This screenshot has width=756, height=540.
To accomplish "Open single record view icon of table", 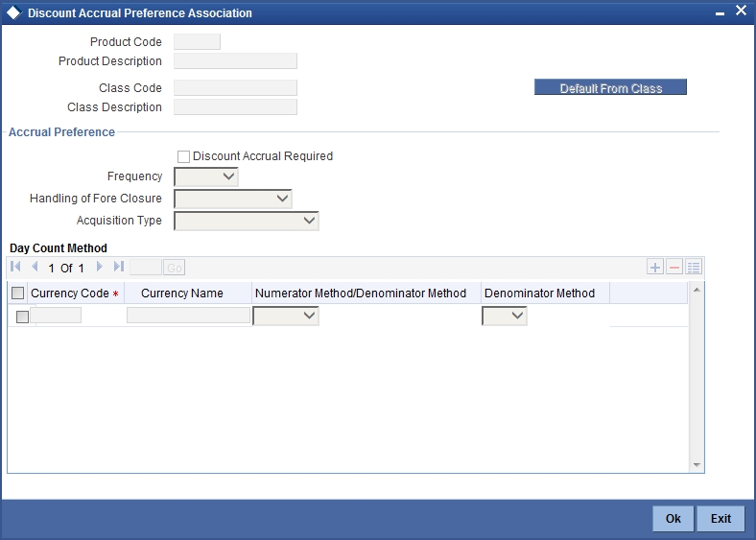I will click(694, 267).
